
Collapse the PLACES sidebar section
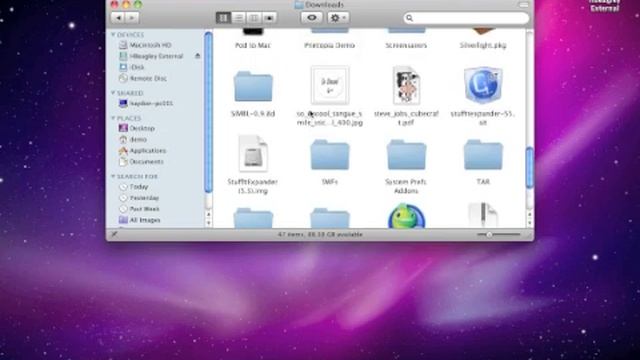click(x=113, y=118)
